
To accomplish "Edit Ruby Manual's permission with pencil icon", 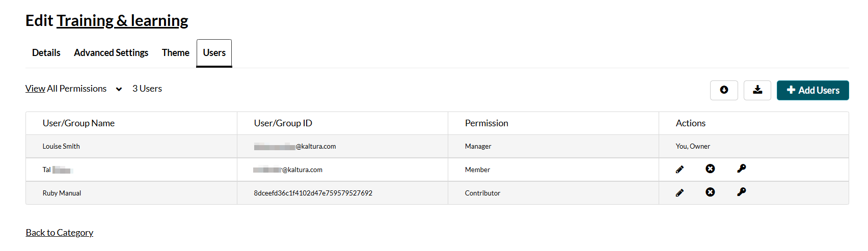I will pos(680,193).
